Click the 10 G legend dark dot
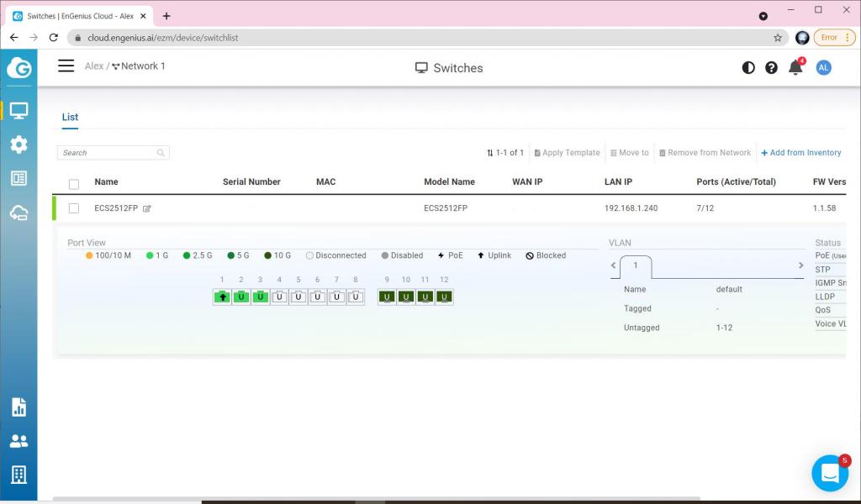 (267, 255)
